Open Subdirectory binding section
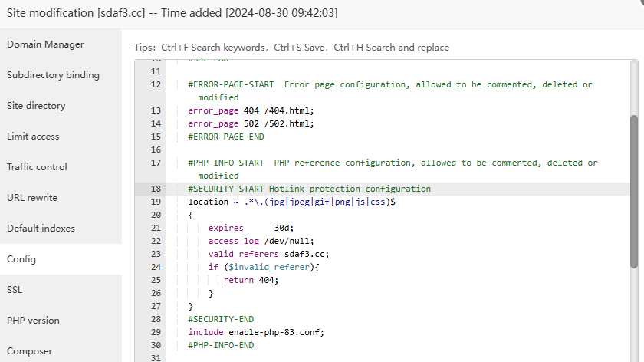Screen dimensions: 644x362 coord(53,75)
